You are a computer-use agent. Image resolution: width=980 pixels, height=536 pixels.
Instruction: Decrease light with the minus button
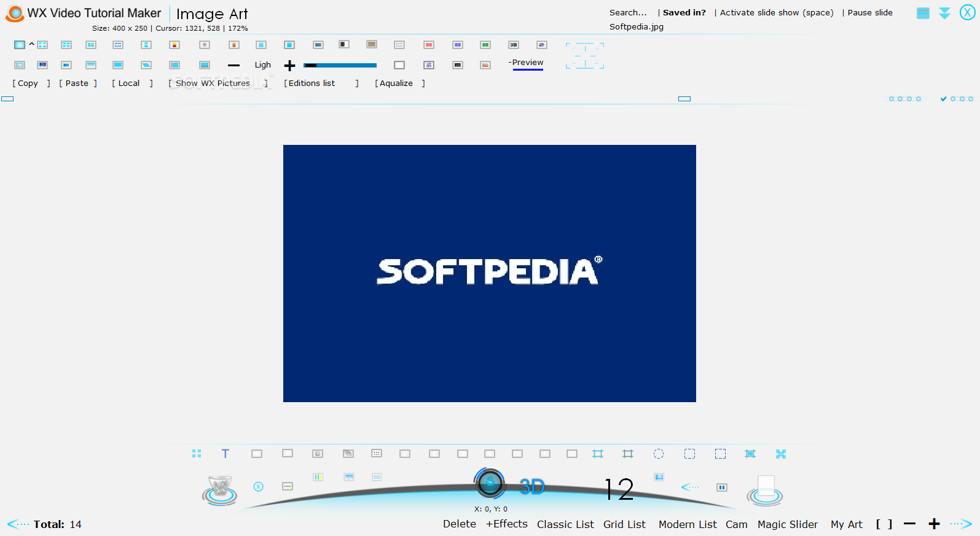point(233,65)
